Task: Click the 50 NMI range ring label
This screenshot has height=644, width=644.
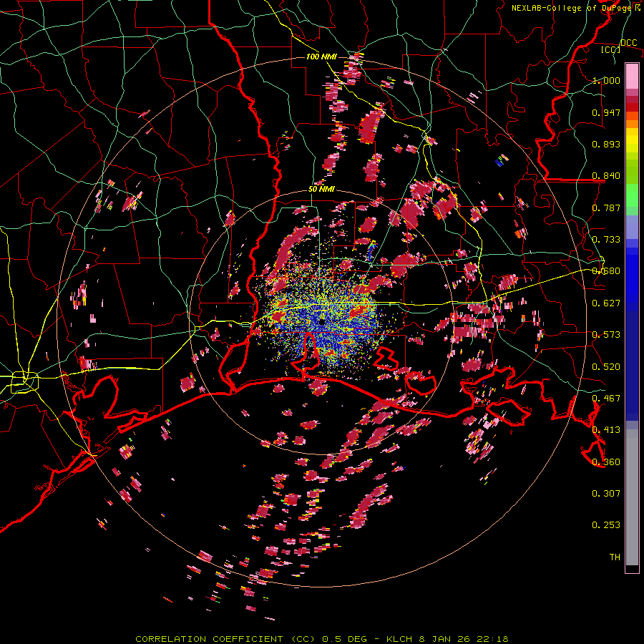Action: coord(321,190)
